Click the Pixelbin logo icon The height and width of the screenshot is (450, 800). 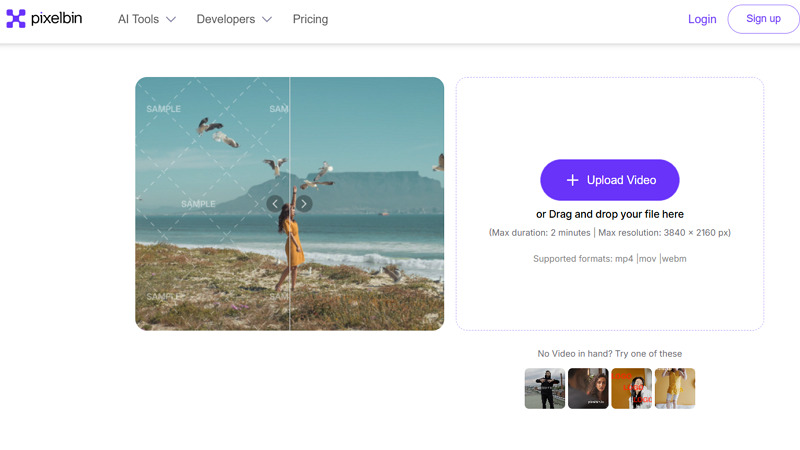pos(16,19)
